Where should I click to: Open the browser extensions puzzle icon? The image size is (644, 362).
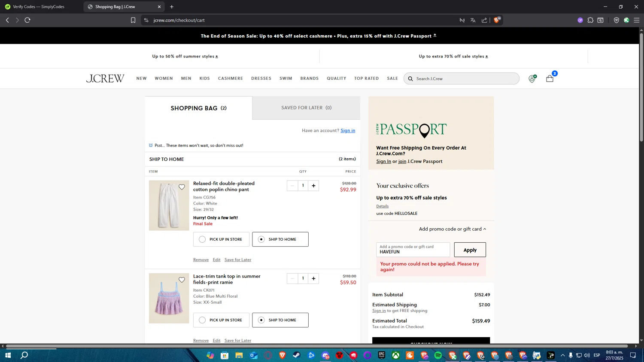click(590, 20)
